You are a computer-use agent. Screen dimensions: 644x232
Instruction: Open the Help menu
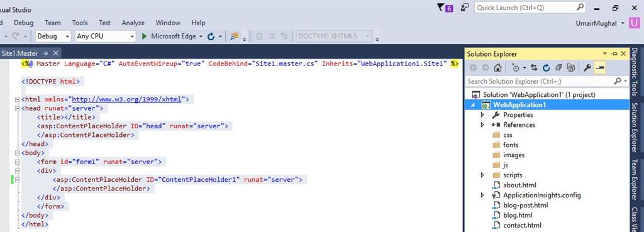198,23
